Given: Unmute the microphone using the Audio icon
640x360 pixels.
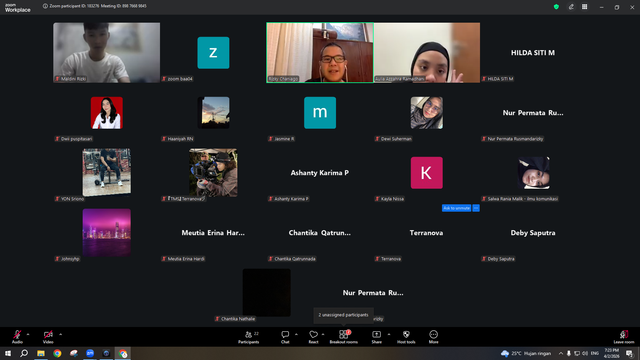Looking at the screenshot, I should click(x=17, y=336).
